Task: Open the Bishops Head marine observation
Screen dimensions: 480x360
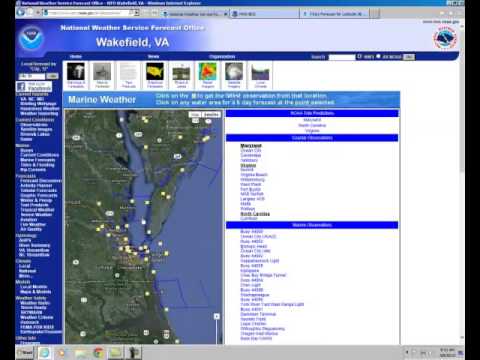Action: pyautogui.click(x=253, y=246)
